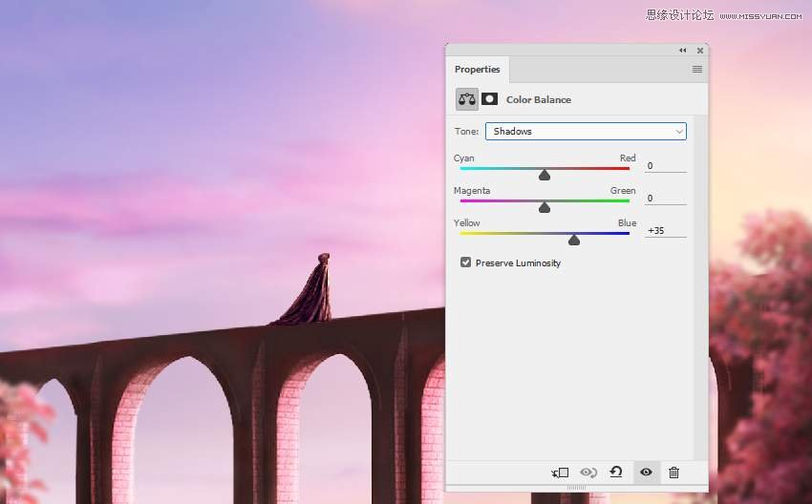Click the Cyan-Red slider handle
Screen dimensions: 812x504
[x=545, y=175]
